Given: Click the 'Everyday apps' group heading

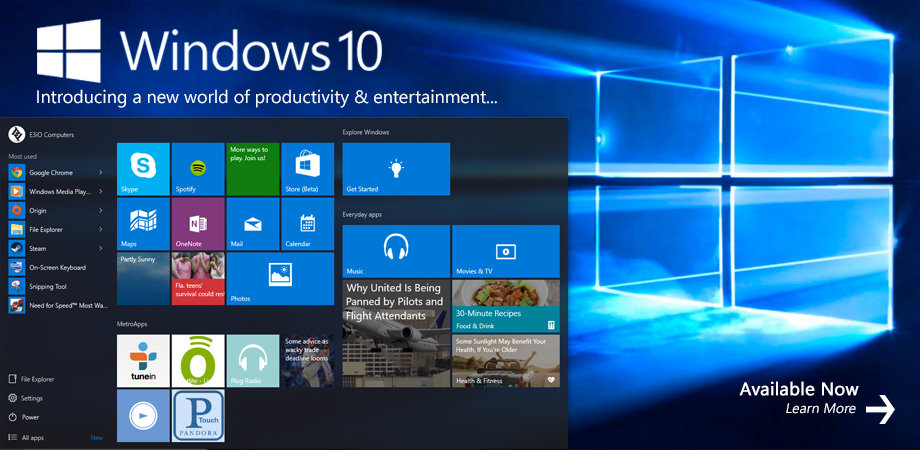Looking at the screenshot, I should coord(362,215).
